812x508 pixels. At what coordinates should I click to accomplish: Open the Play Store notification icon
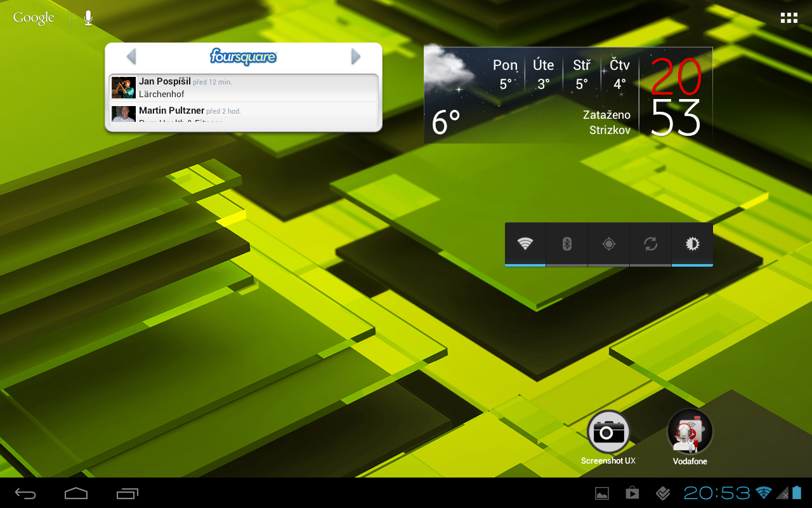[632, 493]
